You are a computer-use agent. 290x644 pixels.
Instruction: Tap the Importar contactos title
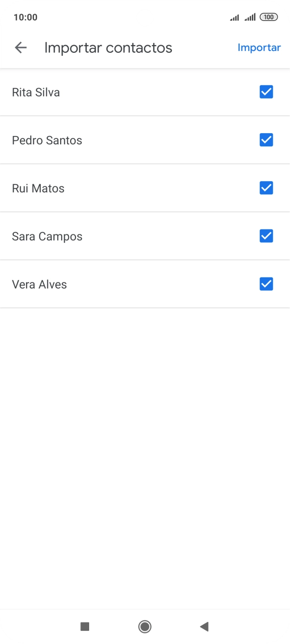[108, 47]
